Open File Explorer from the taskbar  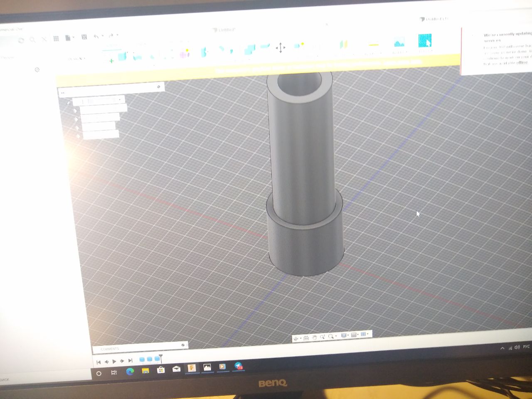point(145,370)
